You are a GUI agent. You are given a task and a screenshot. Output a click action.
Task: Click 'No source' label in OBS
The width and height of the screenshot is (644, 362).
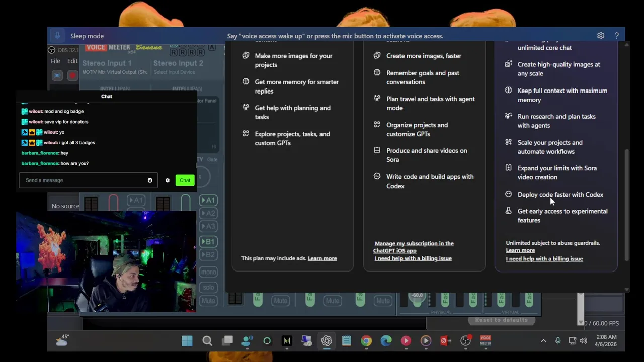(x=65, y=206)
